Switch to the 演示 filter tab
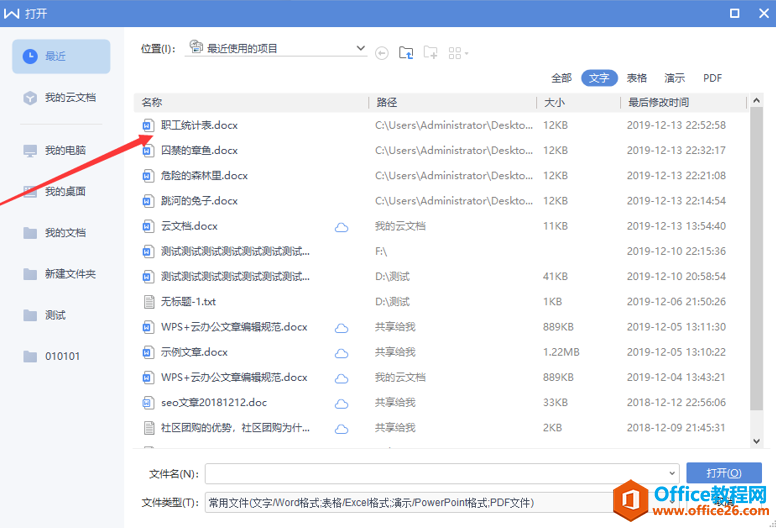776x528 pixels. point(675,78)
